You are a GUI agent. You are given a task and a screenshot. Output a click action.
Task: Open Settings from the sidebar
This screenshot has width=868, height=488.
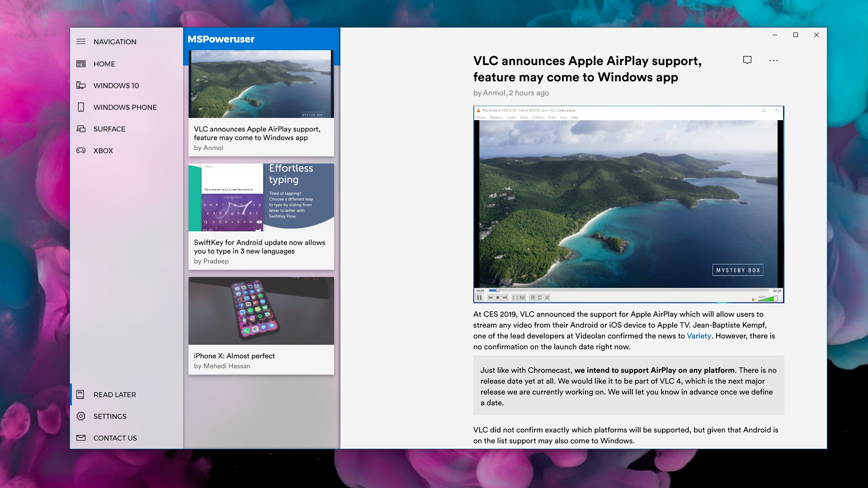(x=110, y=416)
